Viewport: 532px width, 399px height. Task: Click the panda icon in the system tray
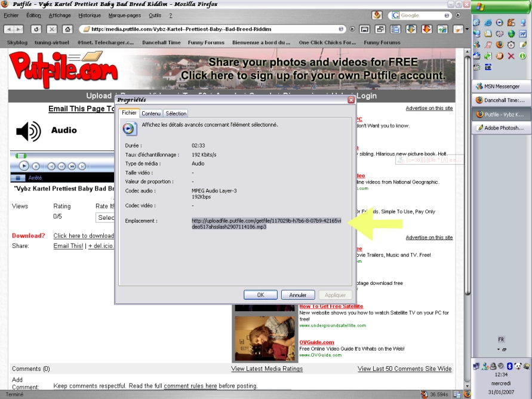[x=518, y=366]
